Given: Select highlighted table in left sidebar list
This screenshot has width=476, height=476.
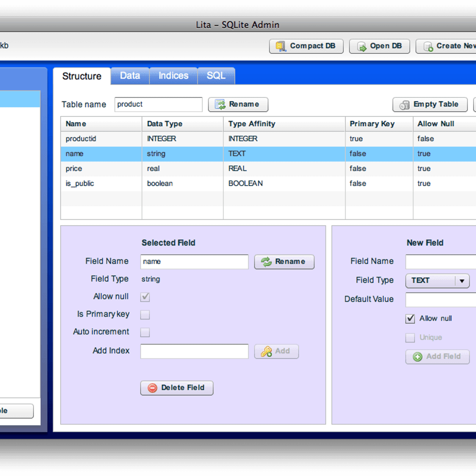Looking at the screenshot, I should pyautogui.click(x=20, y=99).
